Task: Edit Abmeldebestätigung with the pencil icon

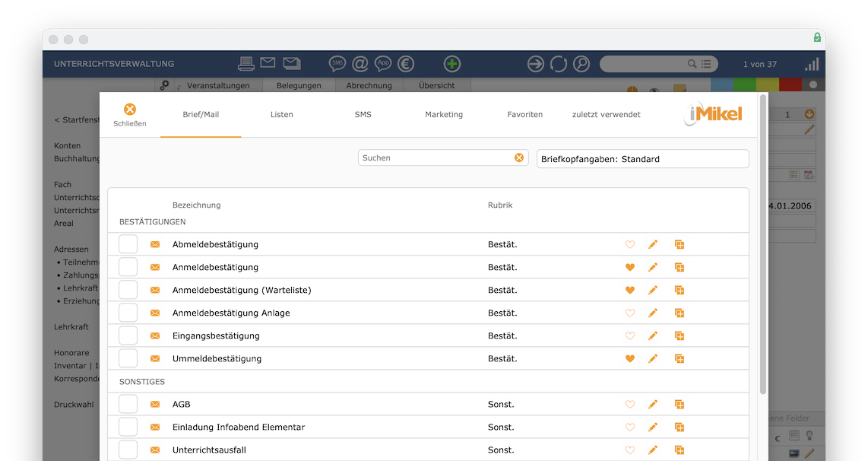Action: tap(653, 244)
